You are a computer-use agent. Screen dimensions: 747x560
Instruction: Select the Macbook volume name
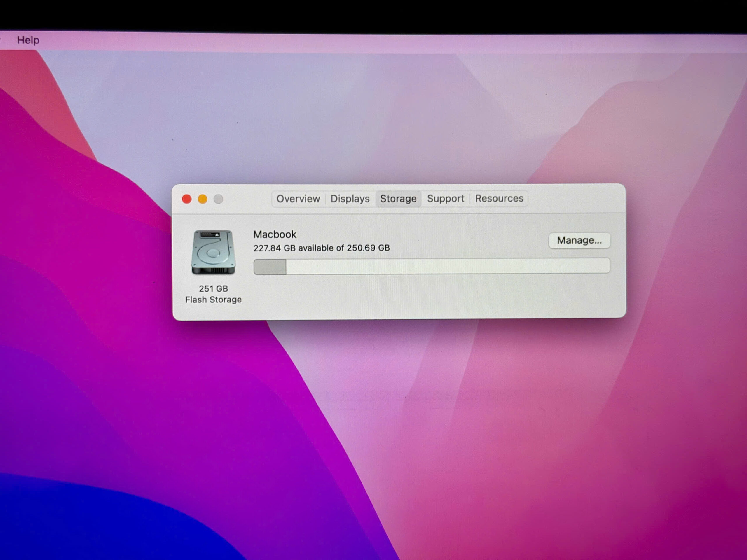[x=275, y=234]
